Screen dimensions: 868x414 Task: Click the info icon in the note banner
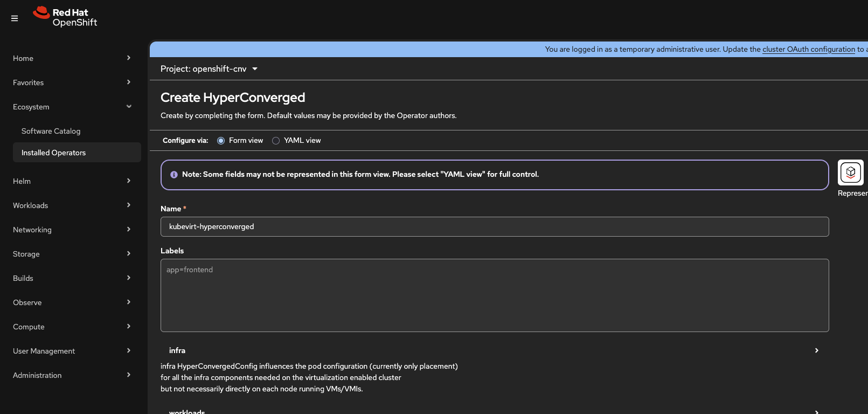174,175
